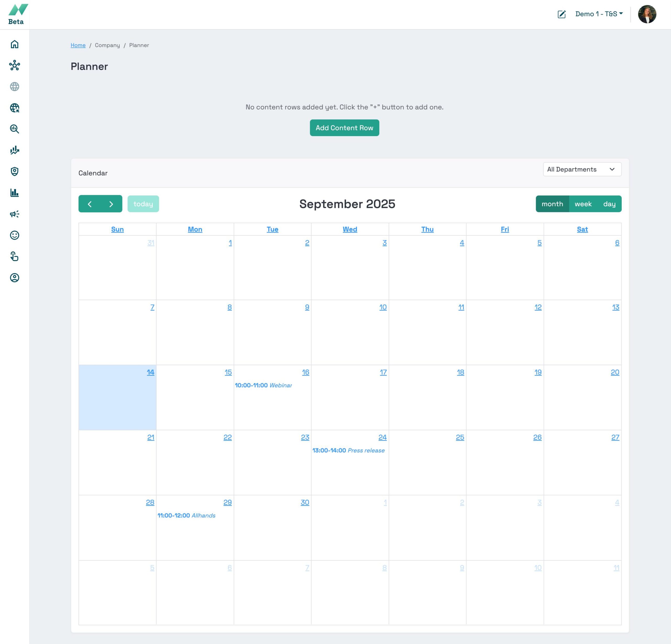Click the Add Content Row button
Viewport: 671px width, 644px height.
point(344,128)
